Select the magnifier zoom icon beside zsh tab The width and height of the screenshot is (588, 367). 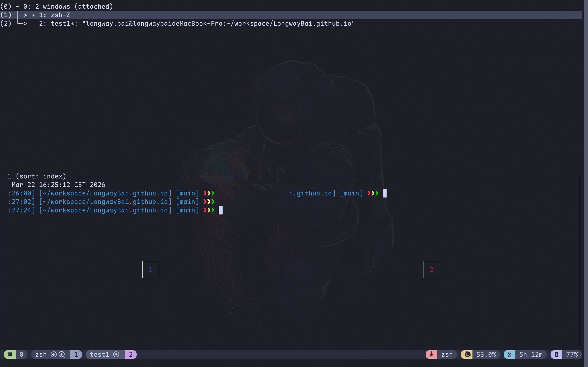pos(62,354)
